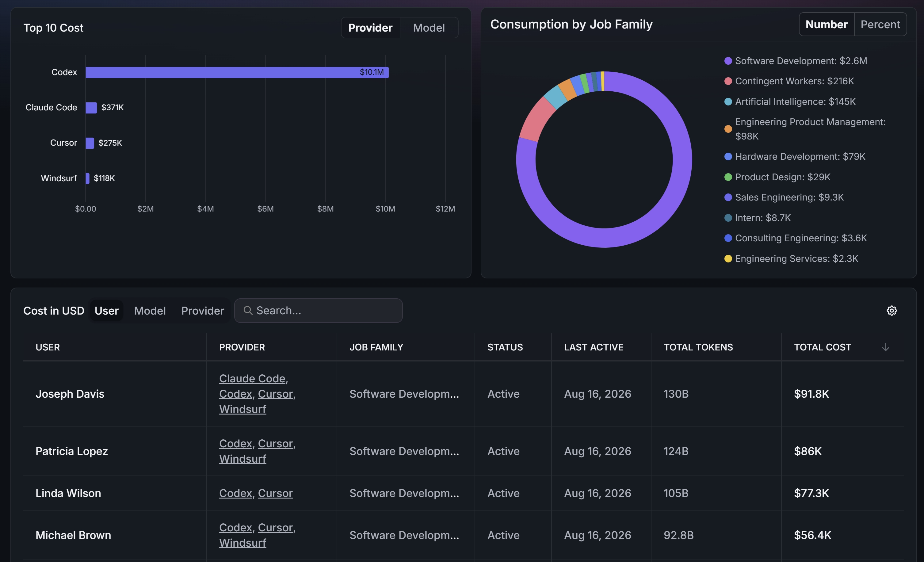Click the Product Design legend dot
The width and height of the screenshot is (924, 562).
pos(728,177)
